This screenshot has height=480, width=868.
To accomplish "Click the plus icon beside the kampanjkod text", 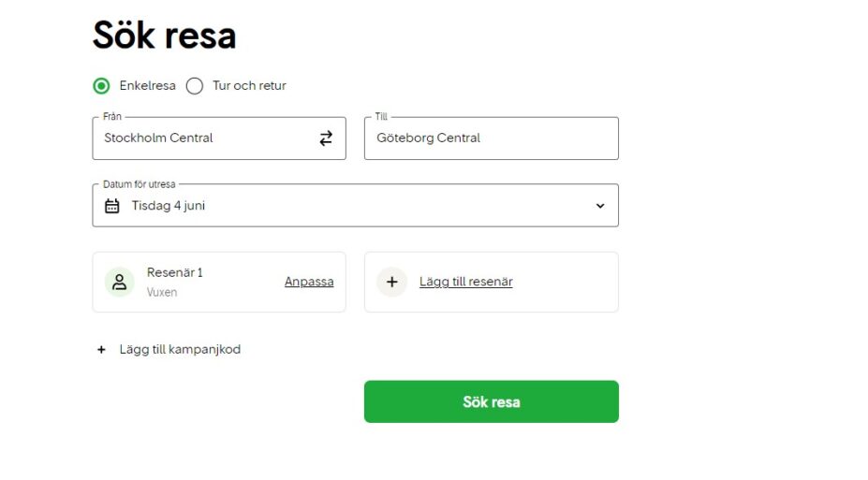I will pyautogui.click(x=101, y=350).
